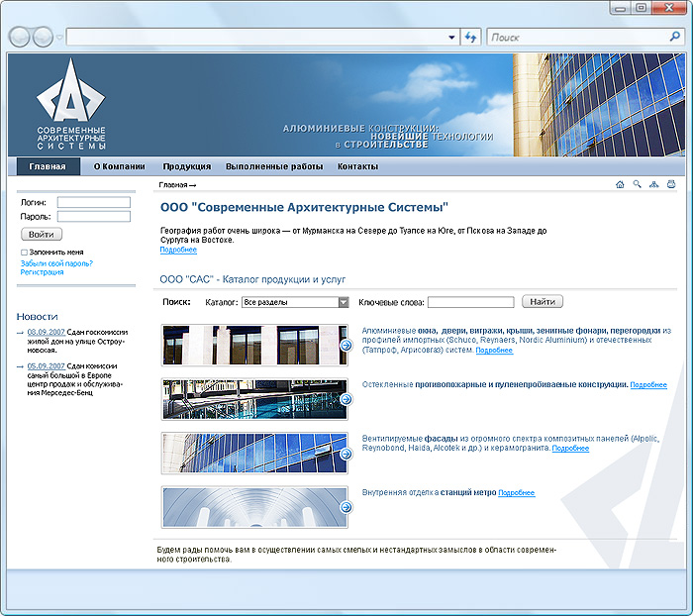The image size is (693, 616).
Task: Click arrow icon on the metro thumbnail
Action: [x=346, y=507]
